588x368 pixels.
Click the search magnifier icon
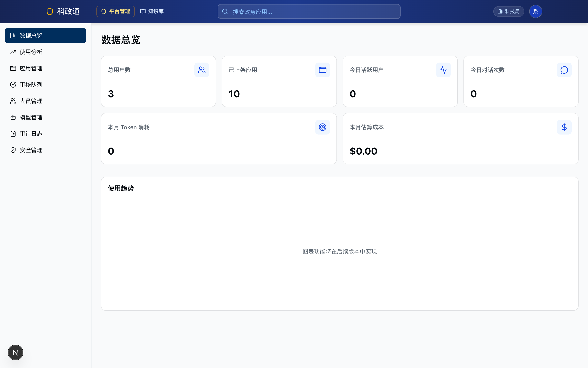pyautogui.click(x=225, y=11)
